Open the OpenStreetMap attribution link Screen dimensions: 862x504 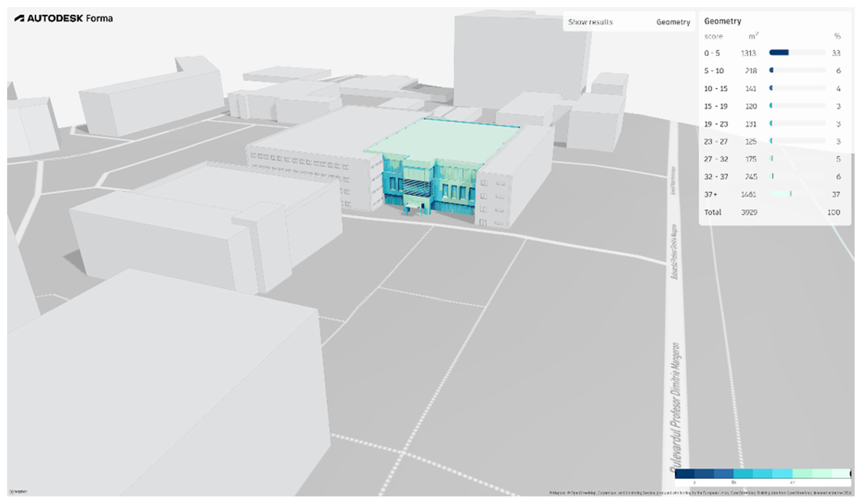click(581, 493)
